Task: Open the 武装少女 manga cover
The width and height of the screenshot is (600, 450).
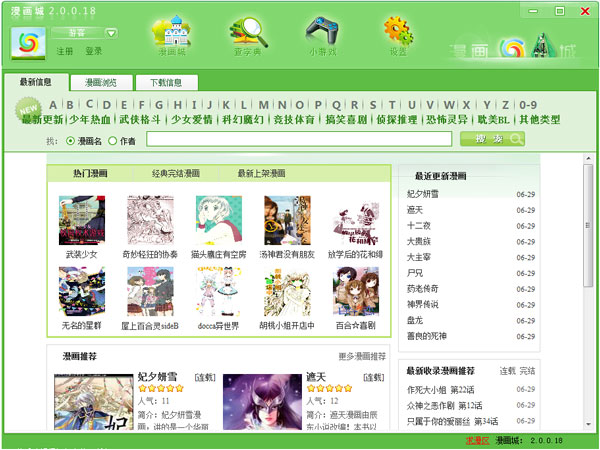Action: click(x=81, y=221)
